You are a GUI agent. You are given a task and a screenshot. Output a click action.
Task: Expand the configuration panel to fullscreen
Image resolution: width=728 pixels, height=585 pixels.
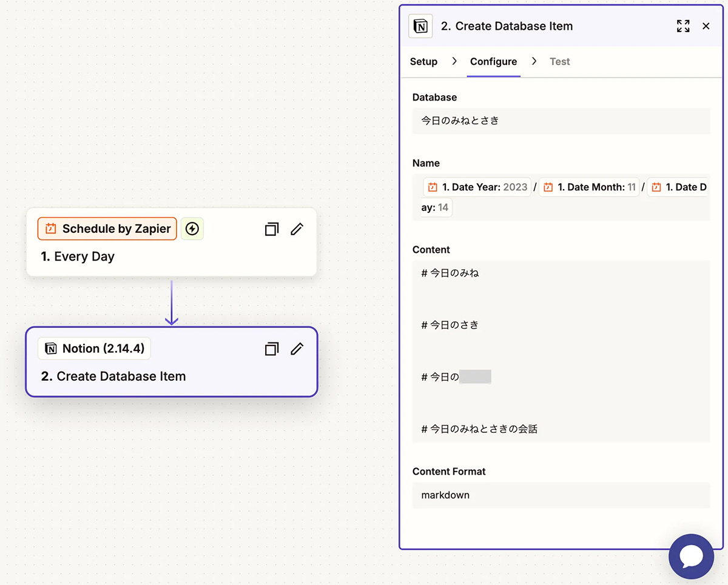[683, 26]
